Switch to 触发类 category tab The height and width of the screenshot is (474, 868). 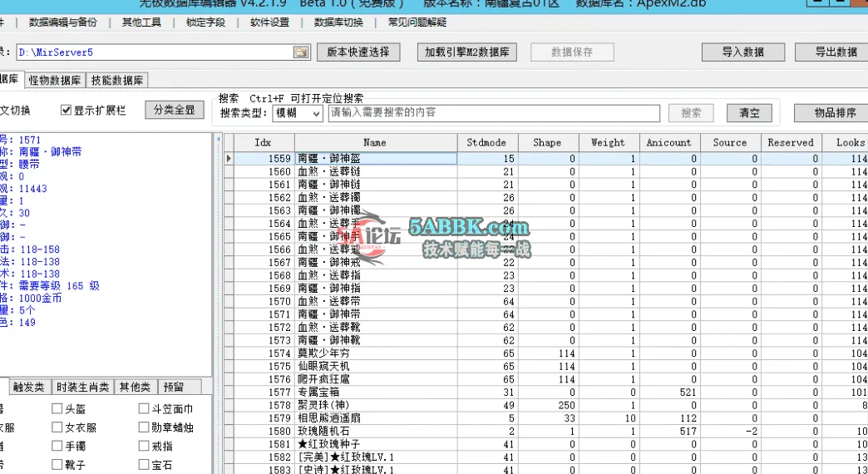coord(29,387)
